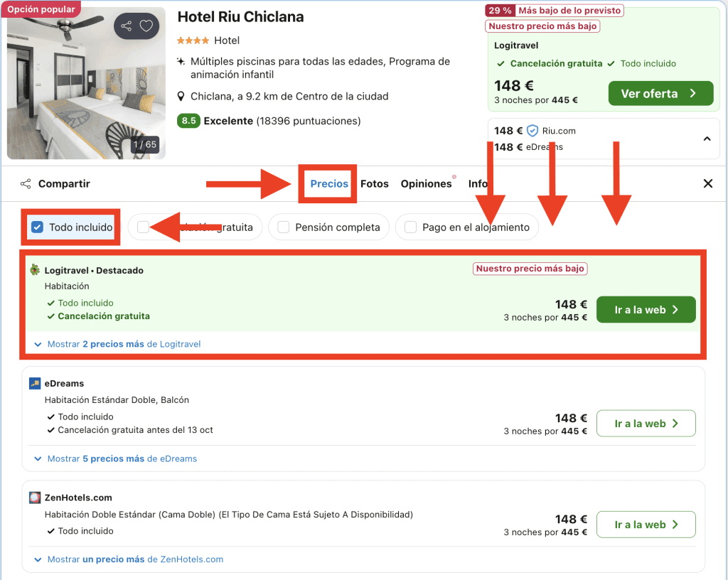Screen dimensions: 728x580
Task: Switch to the Fotos tab
Action: (x=375, y=183)
